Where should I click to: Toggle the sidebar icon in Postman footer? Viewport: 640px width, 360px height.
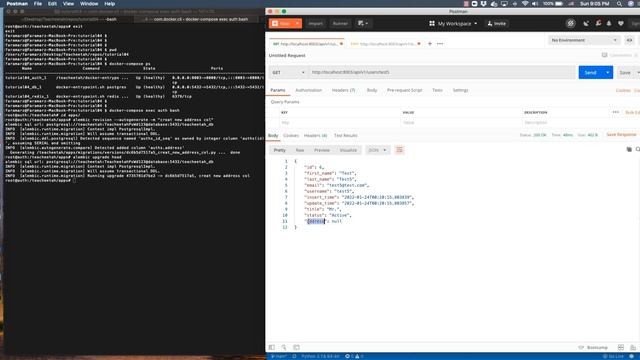pyautogui.click(x=271, y=347)
